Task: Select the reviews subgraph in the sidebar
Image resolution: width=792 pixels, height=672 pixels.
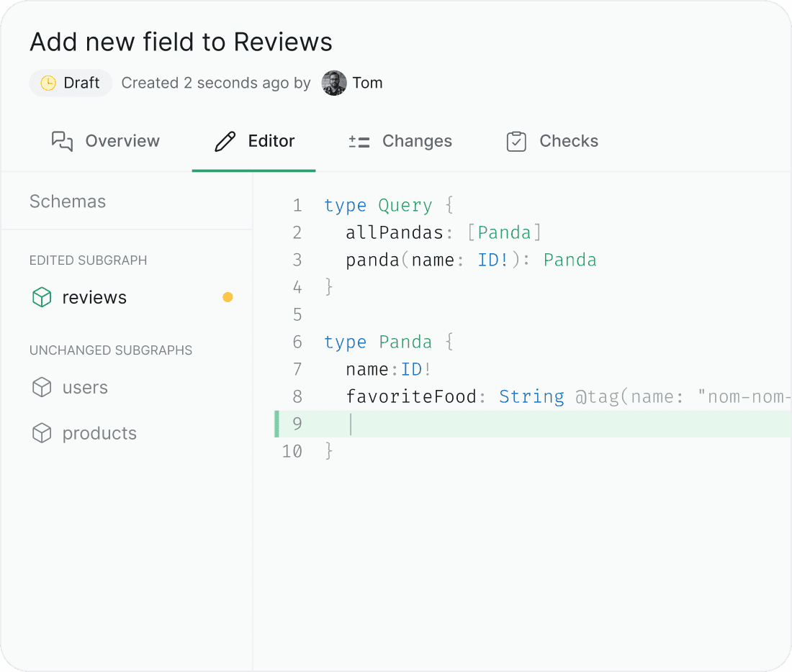Action: pyautogui.click(x=94, y=297)
